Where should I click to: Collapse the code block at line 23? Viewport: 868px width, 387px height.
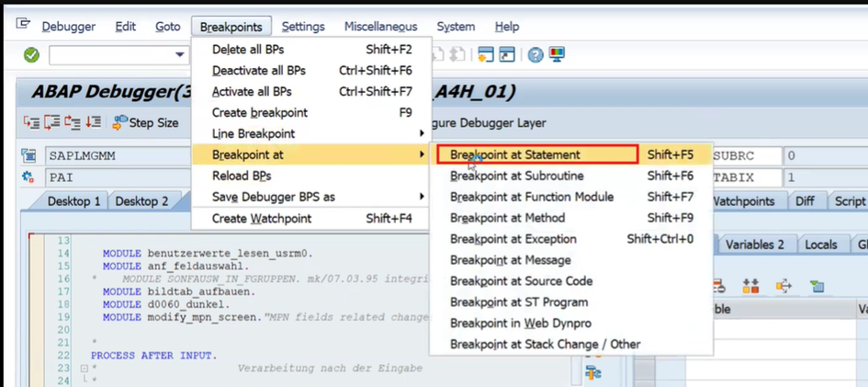point(85,369)
